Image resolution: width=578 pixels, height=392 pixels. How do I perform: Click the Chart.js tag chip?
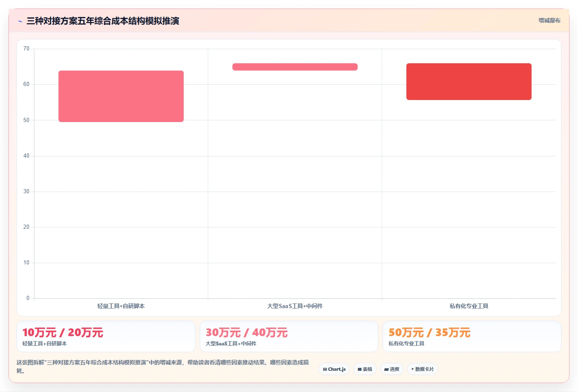(334, 369)
